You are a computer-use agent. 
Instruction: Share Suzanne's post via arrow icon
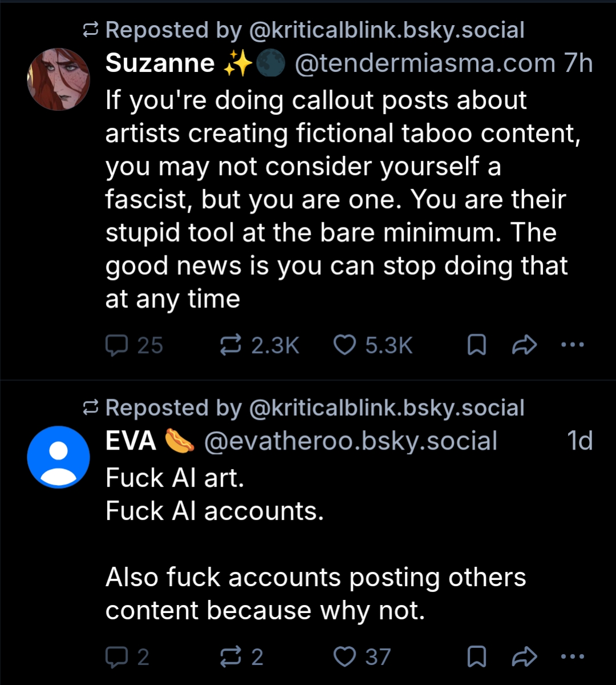[x=524, y=345]
